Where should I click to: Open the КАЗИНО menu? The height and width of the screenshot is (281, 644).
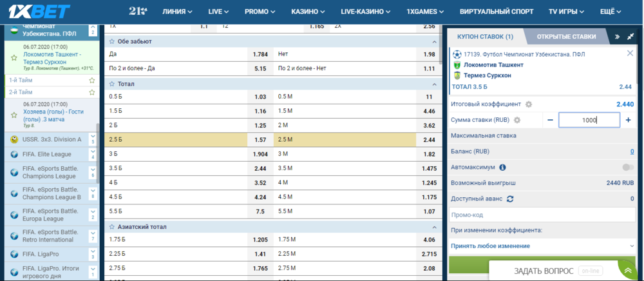308,12
